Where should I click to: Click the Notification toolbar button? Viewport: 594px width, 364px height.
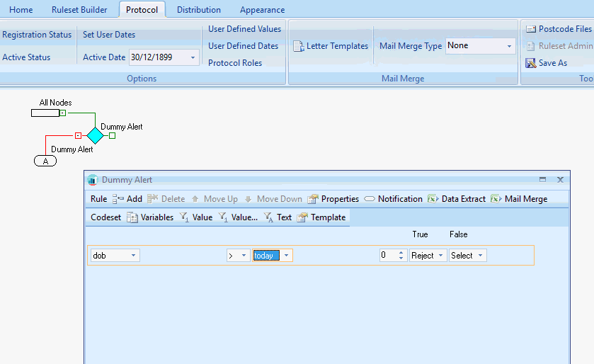click(x=370, y=199)
